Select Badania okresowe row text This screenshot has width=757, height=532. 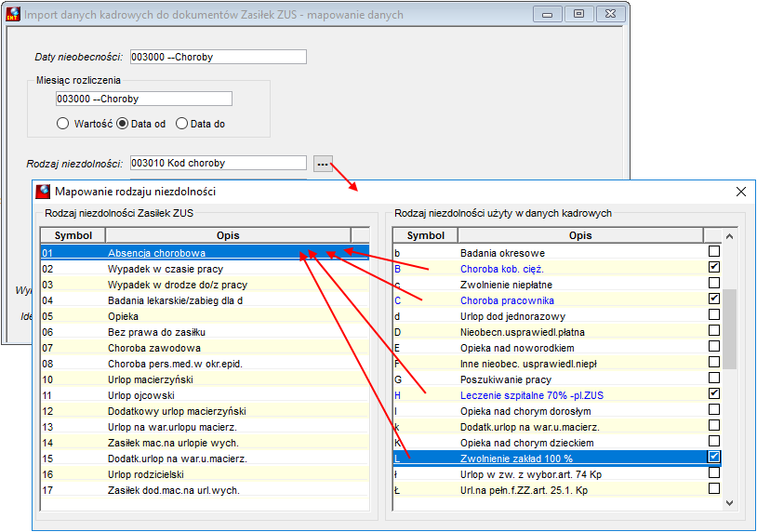click(x=502, y=253)
